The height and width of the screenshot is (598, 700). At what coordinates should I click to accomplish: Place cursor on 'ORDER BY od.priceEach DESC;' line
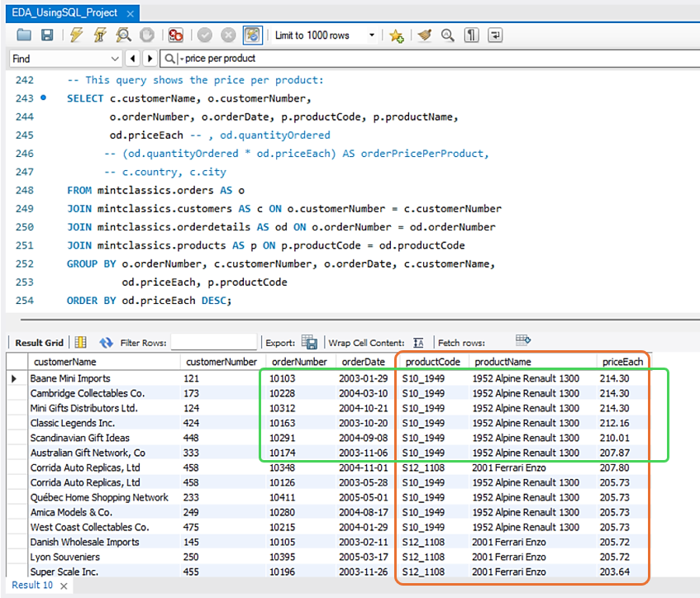pos(149,301)
